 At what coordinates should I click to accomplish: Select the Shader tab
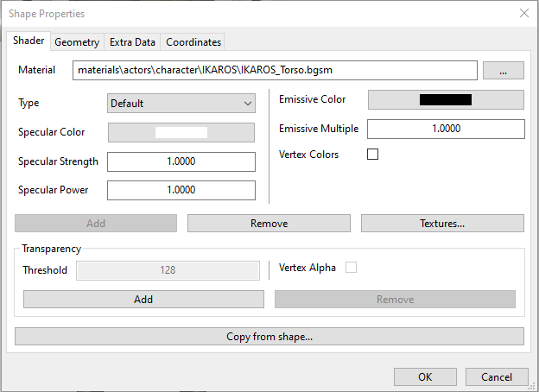point(29,41)
